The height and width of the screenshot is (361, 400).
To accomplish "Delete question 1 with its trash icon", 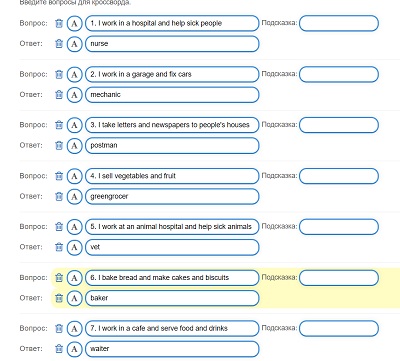I will (59, 23).
